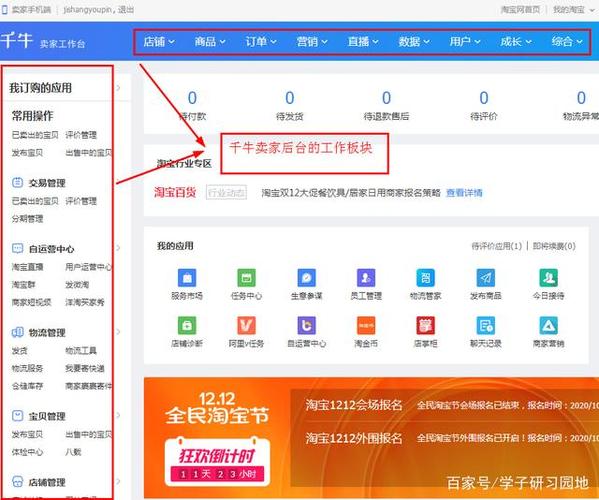Open 分期管理 under 交易管理
Image resolution: width=599 pixels, height=500 pixels.
pyautogui.click(x=28, y=219)
